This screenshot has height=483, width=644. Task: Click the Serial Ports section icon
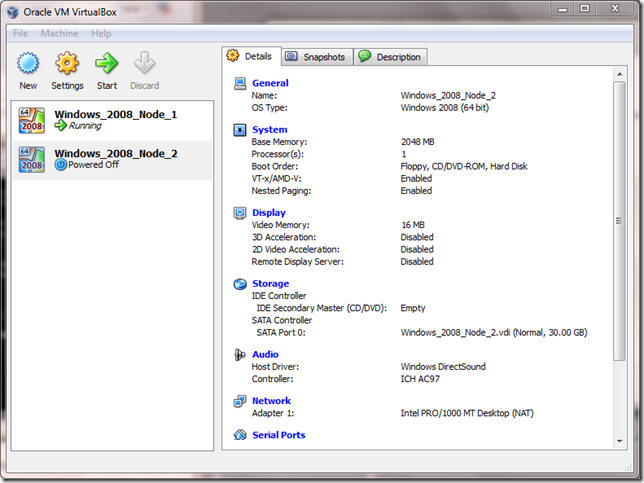pos(240,435)
